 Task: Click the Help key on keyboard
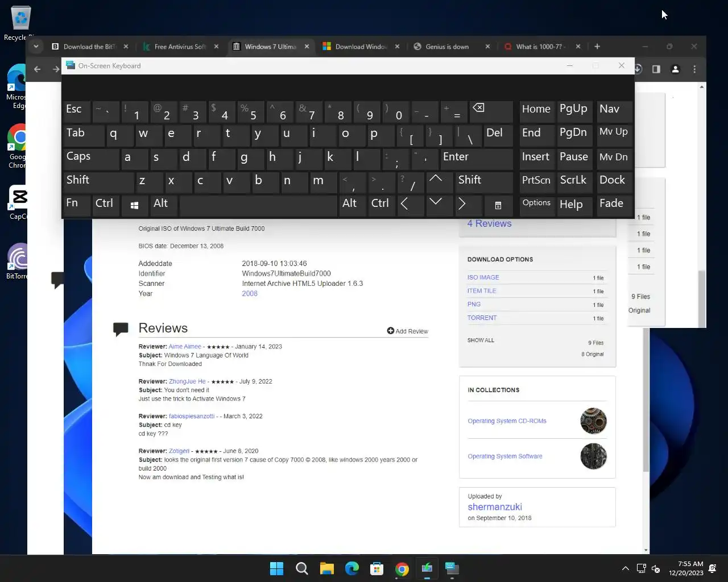[576, 205]
